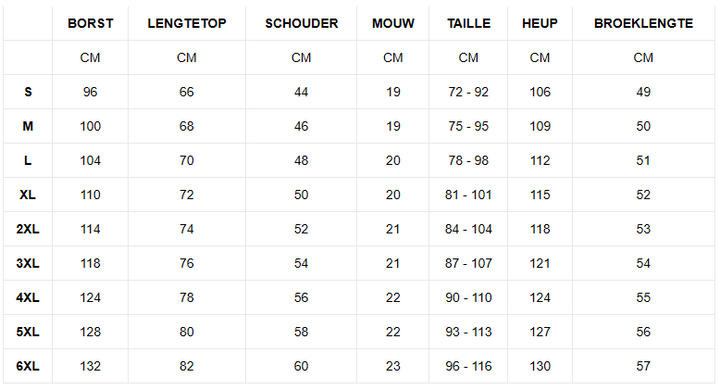Click lengtetop value 70 for L
The image size is (720, 390).
tap(187, 160)
